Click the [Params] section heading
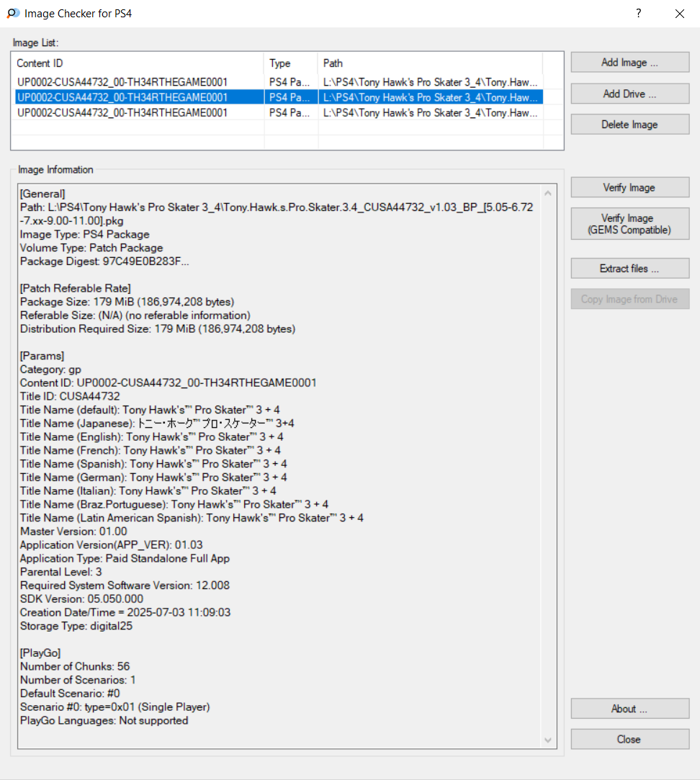The width and height of the screenshot is (700, 780). pos(42,357)
